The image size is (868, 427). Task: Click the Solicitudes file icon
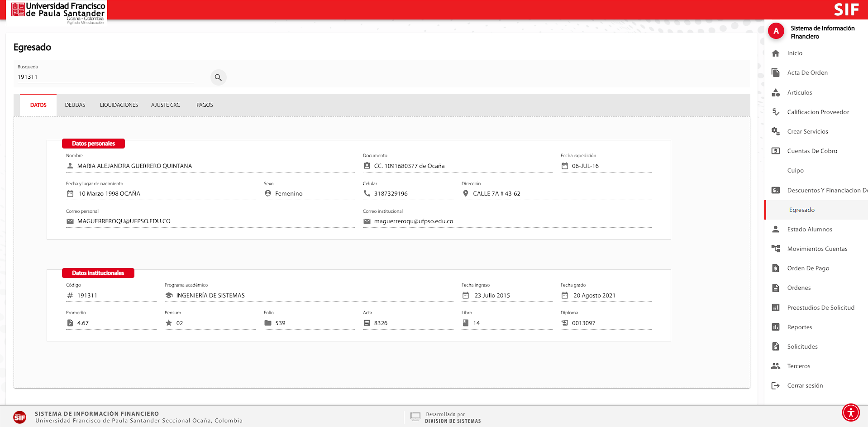click(776, 346)
